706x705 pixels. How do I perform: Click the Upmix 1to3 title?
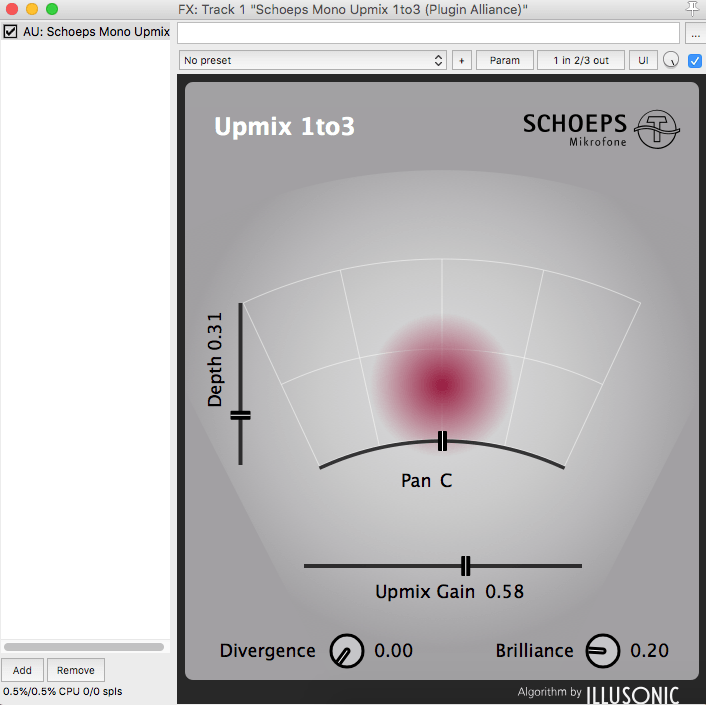[284, 126]
